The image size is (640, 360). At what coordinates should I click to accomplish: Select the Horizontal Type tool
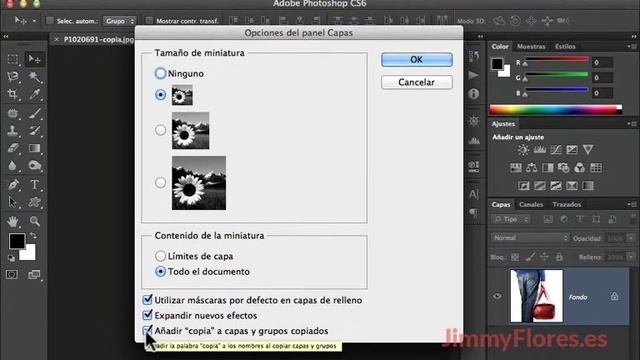point(34,184)
